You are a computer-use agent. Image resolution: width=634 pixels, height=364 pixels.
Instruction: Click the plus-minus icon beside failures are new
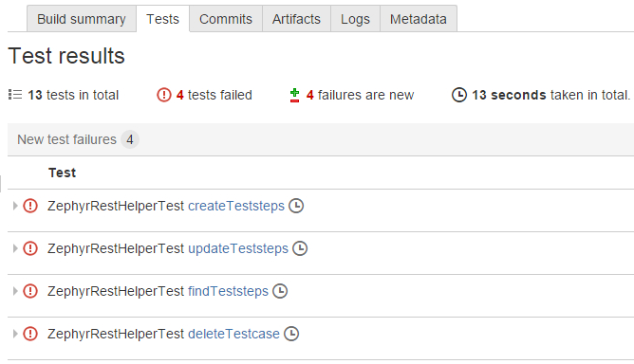pos(295,95)
